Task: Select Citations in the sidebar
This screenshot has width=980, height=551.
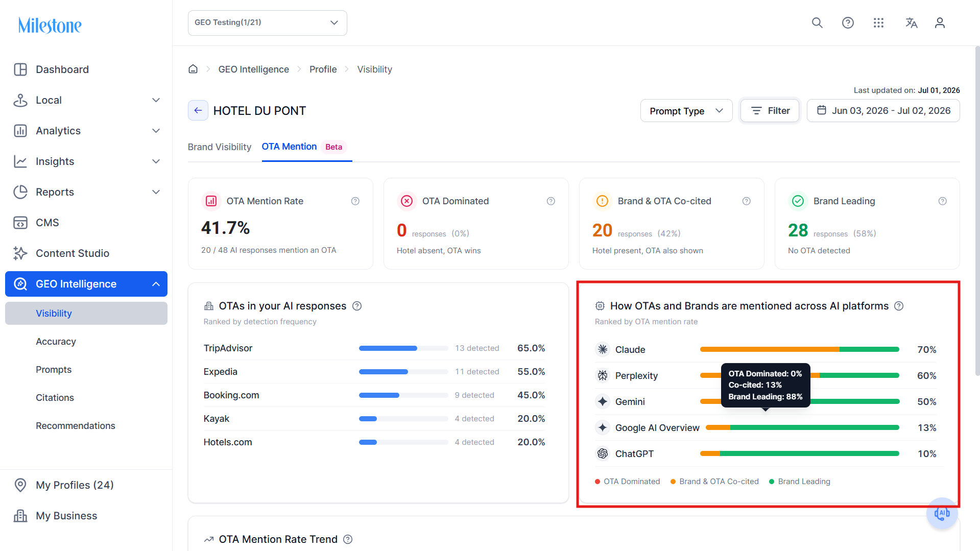Action: tap(55, 397)
